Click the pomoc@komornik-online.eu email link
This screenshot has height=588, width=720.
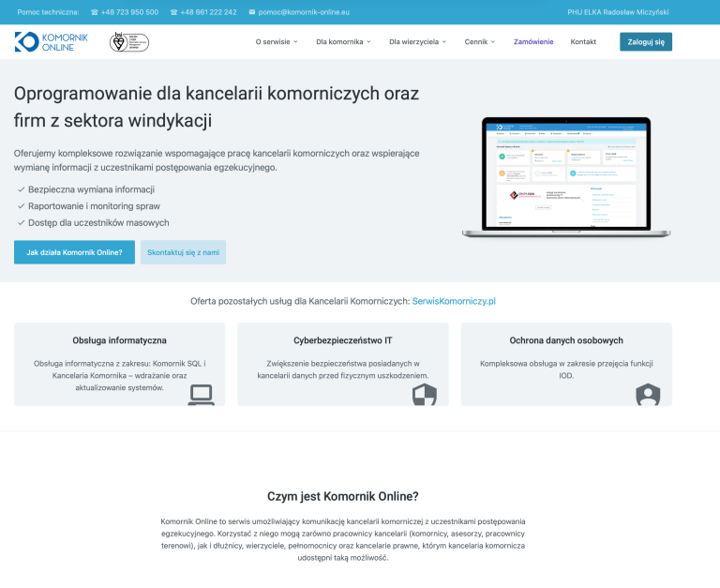click(x=304, y=12)
